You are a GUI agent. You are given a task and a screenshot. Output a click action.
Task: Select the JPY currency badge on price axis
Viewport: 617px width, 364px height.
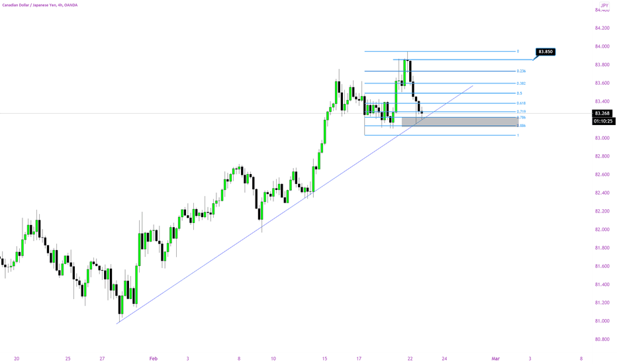click(x=604, y=5)
